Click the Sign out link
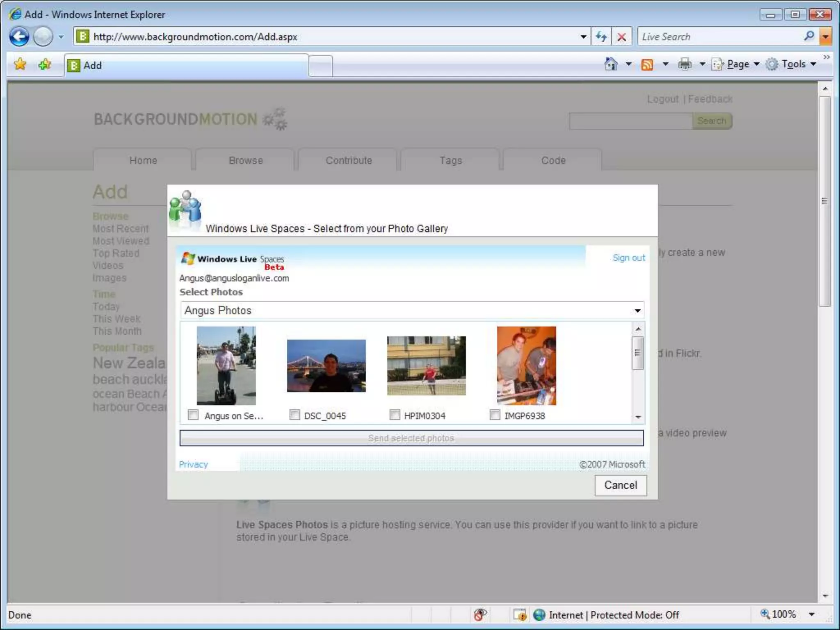Viewport: 840px width, 630px height. tap(628, 258)
